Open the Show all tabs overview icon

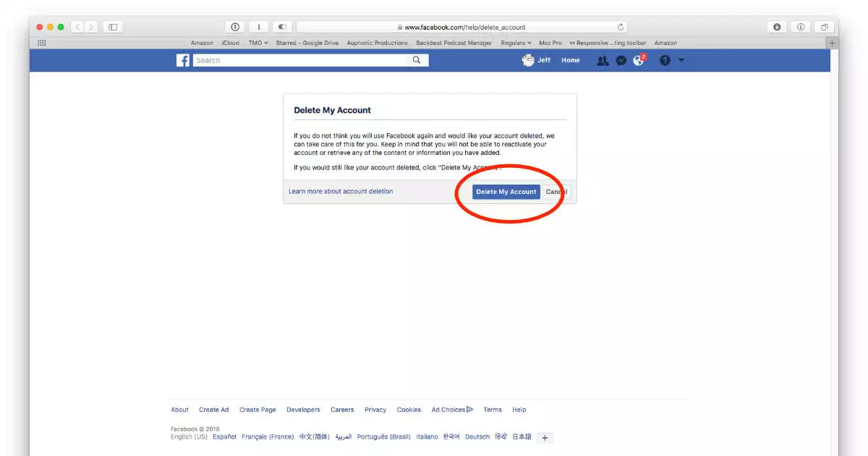[x=824, y=27]
